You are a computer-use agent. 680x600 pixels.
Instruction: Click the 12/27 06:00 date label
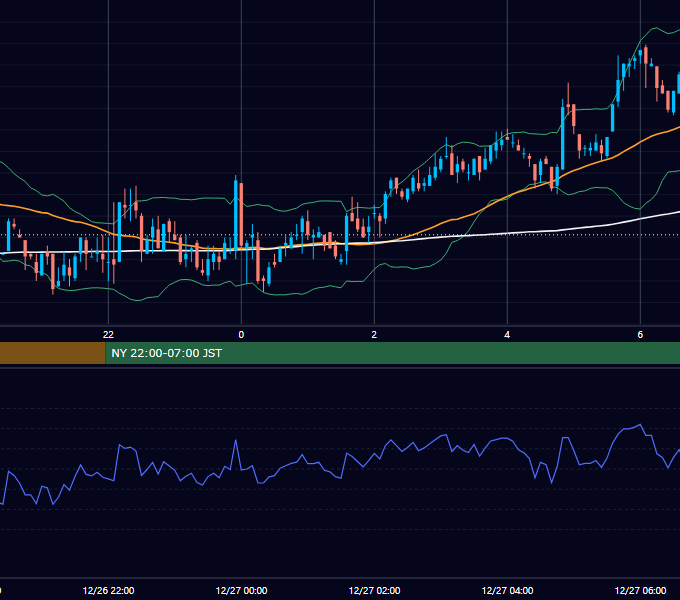(641, 590)
